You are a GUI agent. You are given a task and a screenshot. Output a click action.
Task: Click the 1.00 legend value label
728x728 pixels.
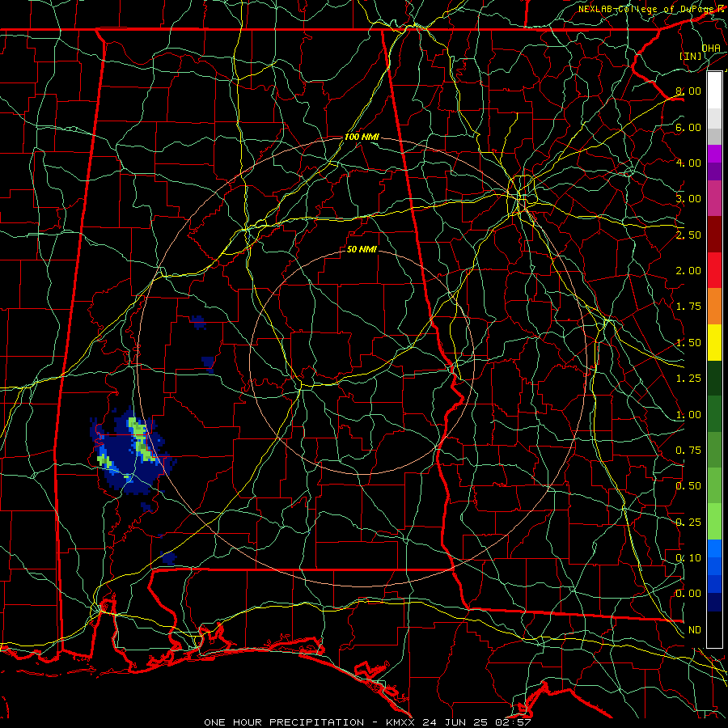[688, 415]
